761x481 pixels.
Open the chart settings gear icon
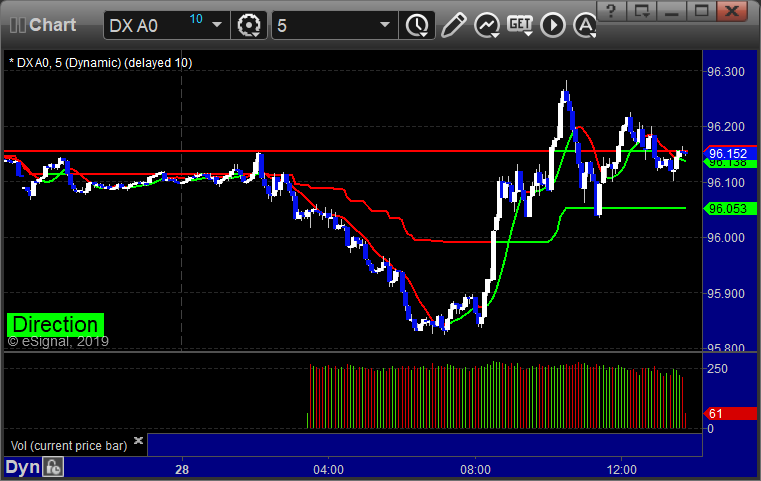coord(249,25)
